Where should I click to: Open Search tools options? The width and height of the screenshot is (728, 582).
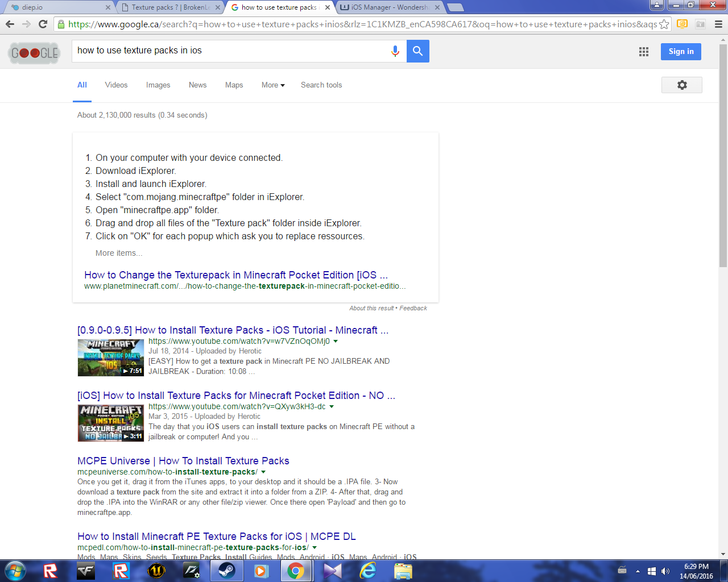pyautogui.click(x=321, y=85)
